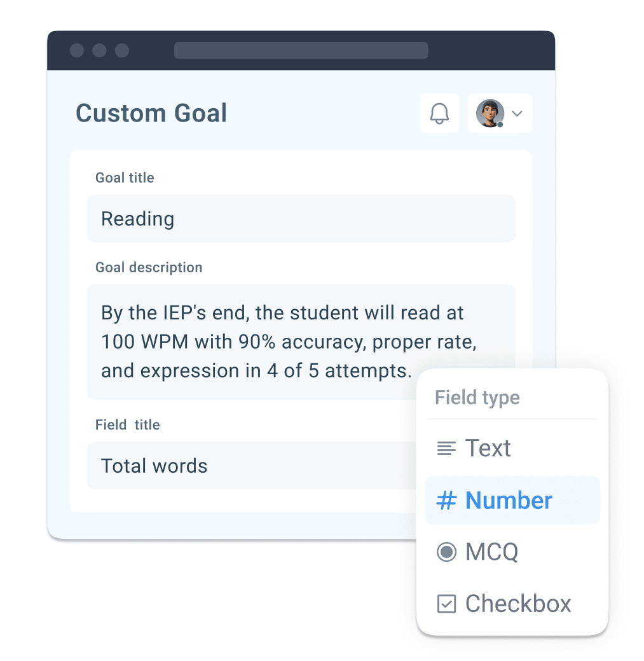Select the Number field type
The image size is (644, 661).
point(512,501)
